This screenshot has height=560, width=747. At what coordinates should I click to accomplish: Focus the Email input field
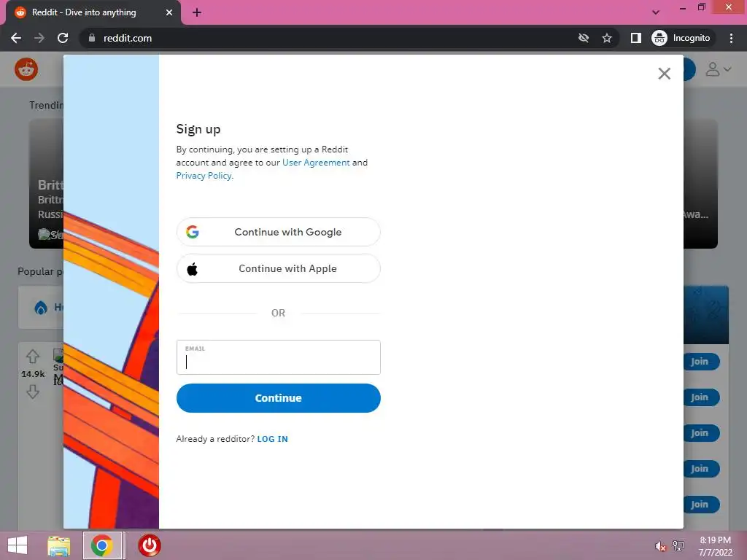click(x=278, y=357)
